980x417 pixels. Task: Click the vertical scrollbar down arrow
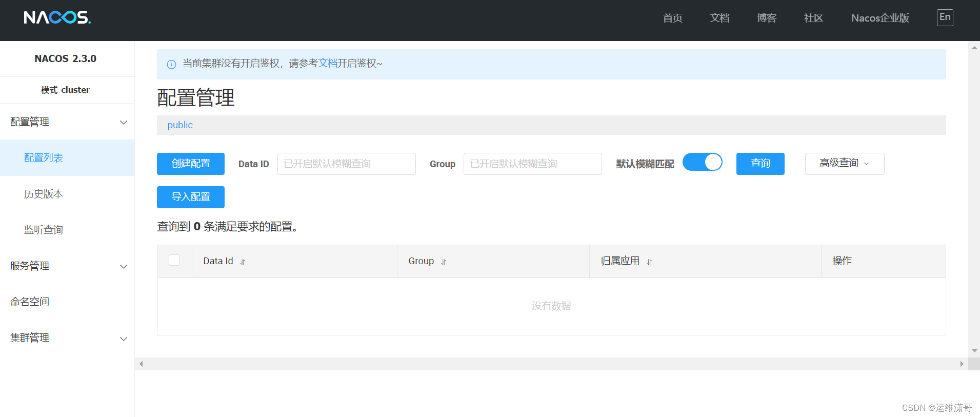click(974, 351)
